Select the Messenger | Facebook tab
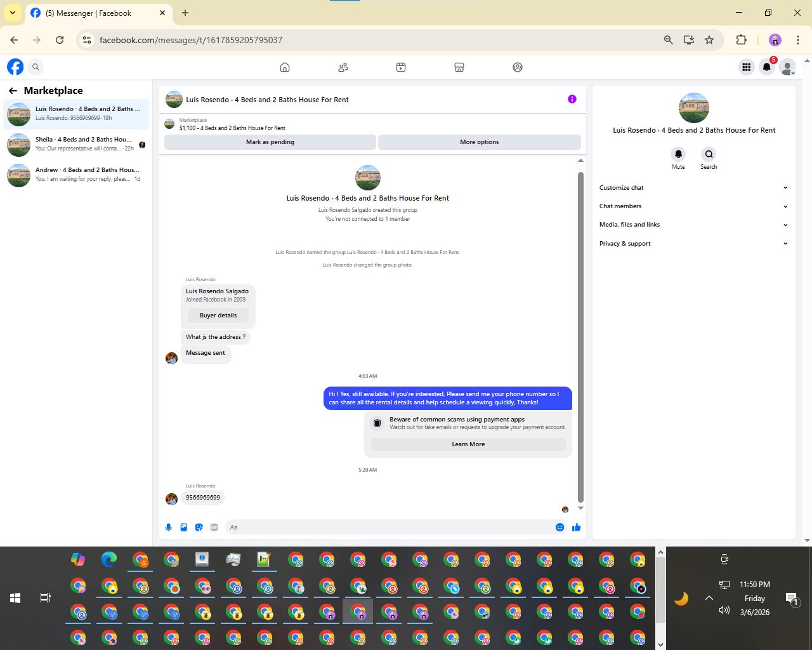This screenshot has width=812, height=650. (98, 13)
